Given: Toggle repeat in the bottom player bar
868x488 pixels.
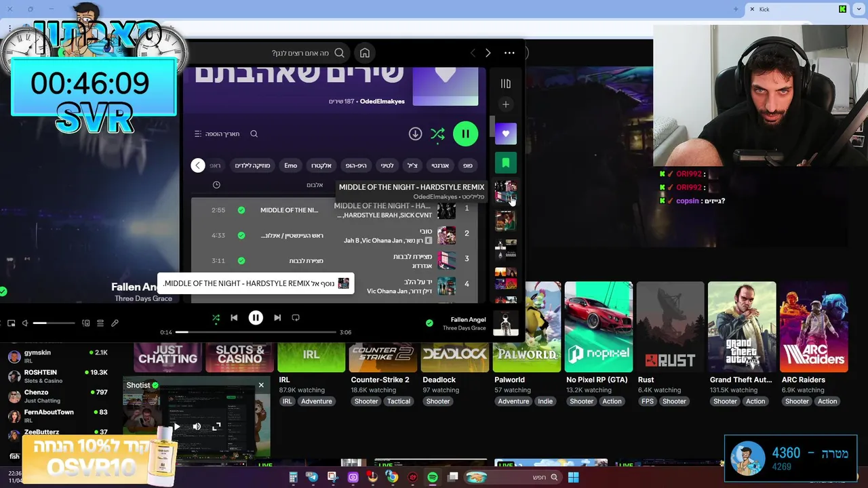Looking at the screenshot, I should [x=296, y=317].
